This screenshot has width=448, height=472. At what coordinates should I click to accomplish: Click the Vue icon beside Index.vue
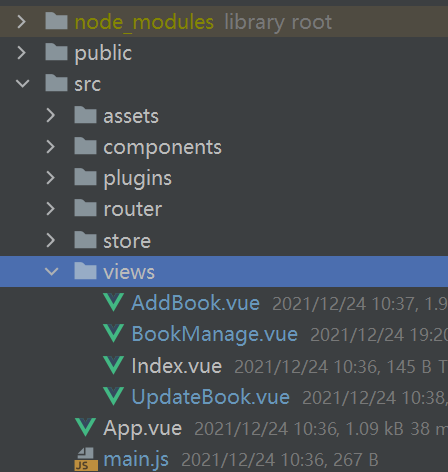[x=114, y=365]
